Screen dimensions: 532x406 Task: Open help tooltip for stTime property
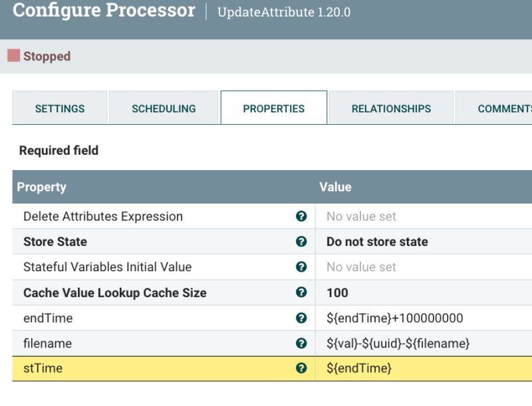click(301, 368)
